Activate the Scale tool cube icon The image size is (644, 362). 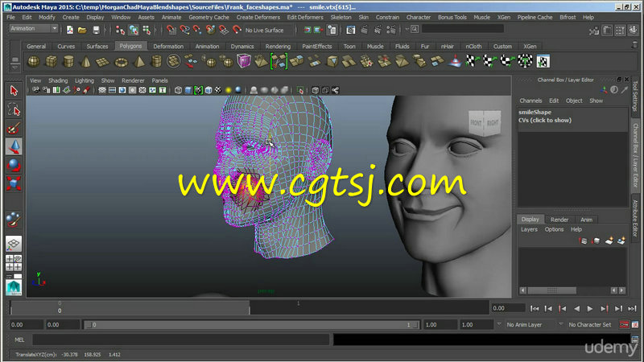coord(14,183)
